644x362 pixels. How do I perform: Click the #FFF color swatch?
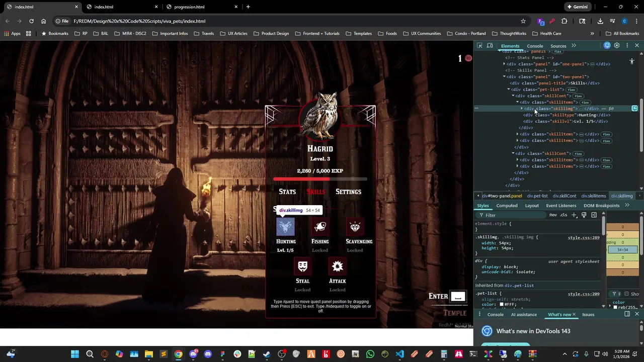[502, 305]
